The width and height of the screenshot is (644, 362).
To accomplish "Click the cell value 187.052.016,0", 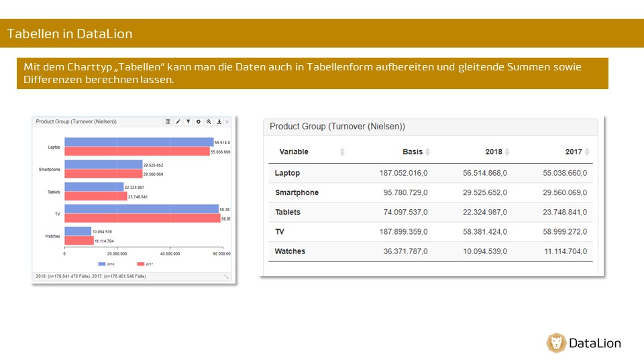I will pos(403,173).
